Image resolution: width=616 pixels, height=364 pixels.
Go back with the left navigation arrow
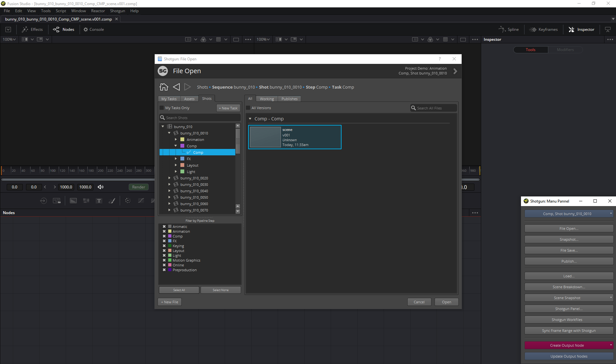177,87
